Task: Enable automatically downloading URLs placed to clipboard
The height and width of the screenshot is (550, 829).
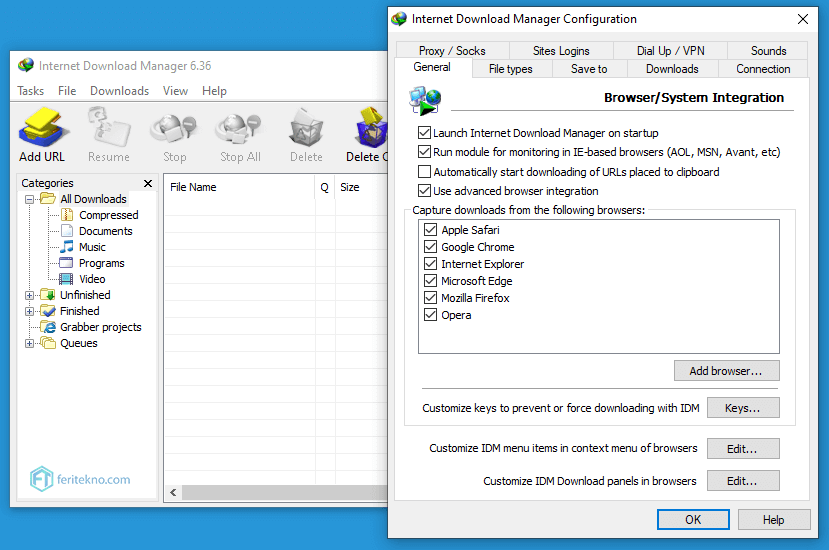Action: pyautogui.click(x=424, y=171)
